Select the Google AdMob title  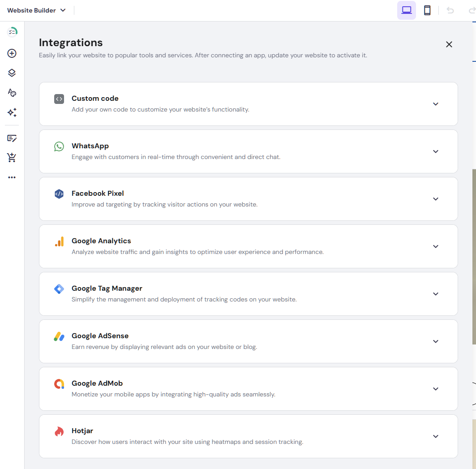pos(97,383)
